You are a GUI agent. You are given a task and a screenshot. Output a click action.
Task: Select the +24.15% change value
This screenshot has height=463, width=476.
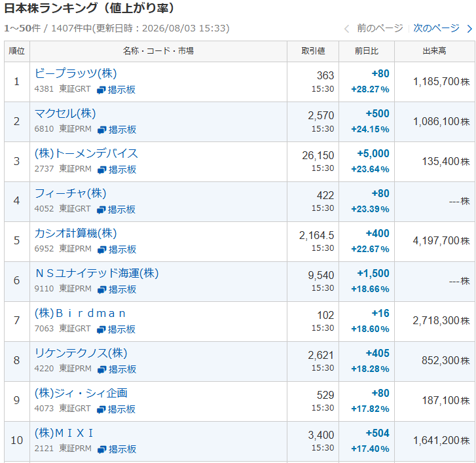click(370, 129)
